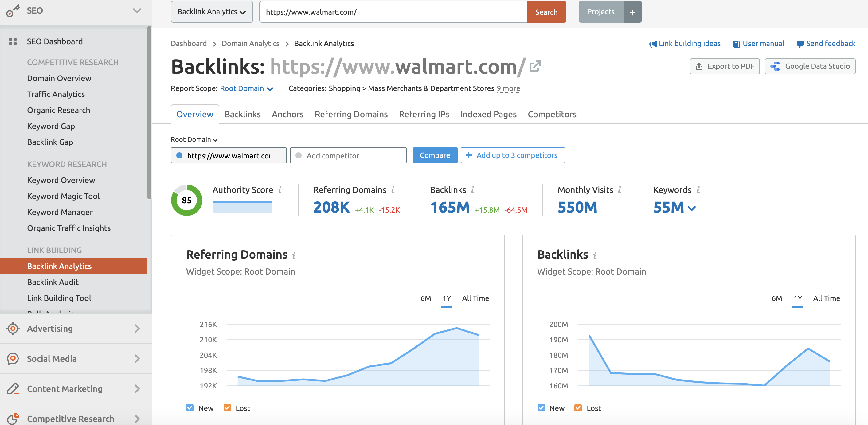Click the orange Search button
This screenshot has height=425, width=868.
coord(546,12)
